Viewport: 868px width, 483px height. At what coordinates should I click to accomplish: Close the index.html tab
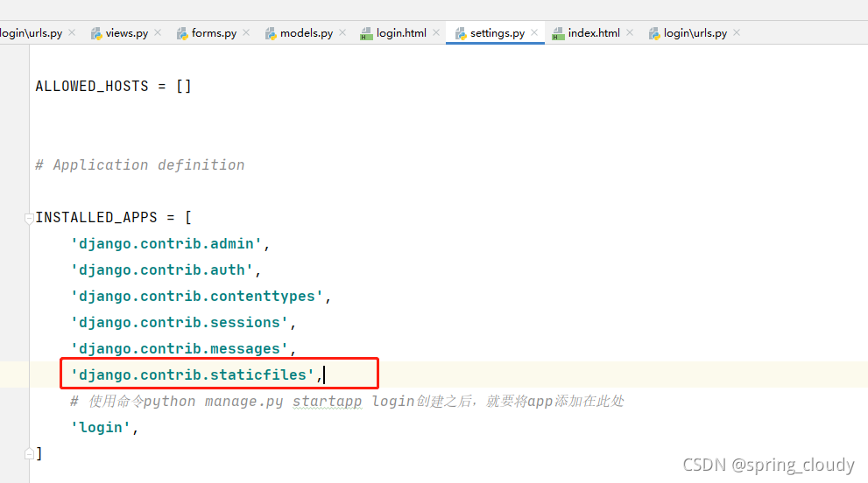(630, 32)
